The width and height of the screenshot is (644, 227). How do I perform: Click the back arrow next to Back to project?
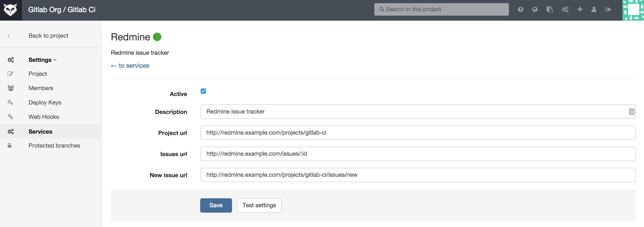tap(9, 36)
